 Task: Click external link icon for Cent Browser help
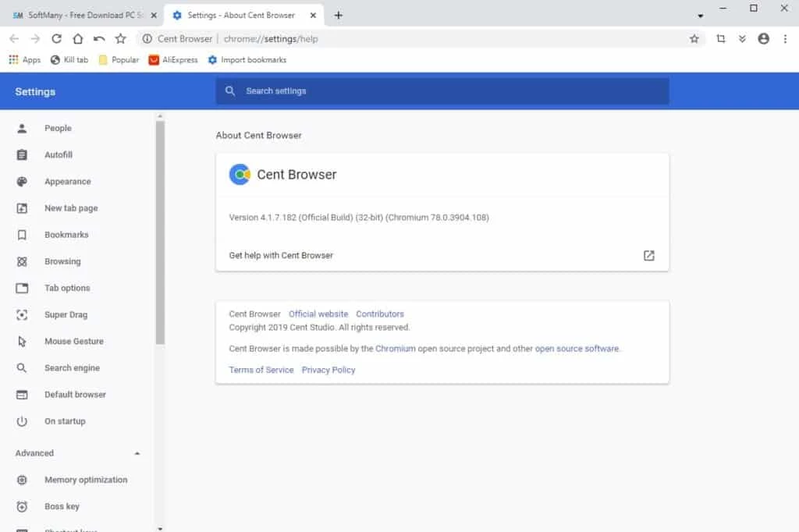point(648,255)
